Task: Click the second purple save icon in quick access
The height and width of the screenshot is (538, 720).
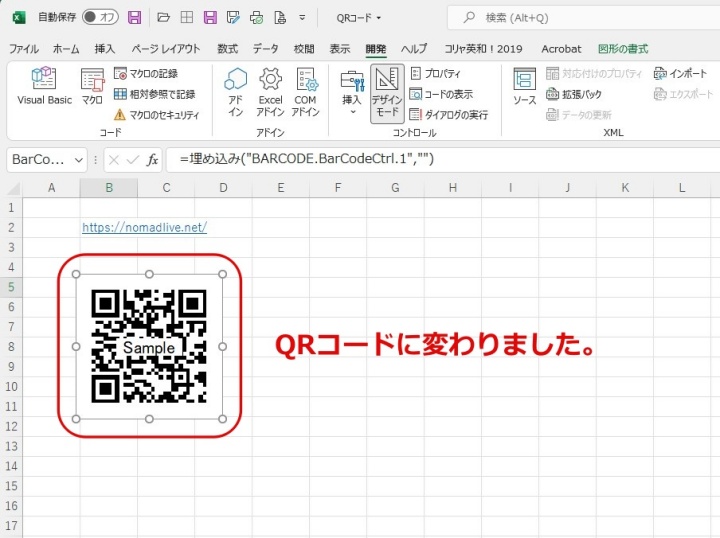Action: pyautogui.click(x=210, y=17)
